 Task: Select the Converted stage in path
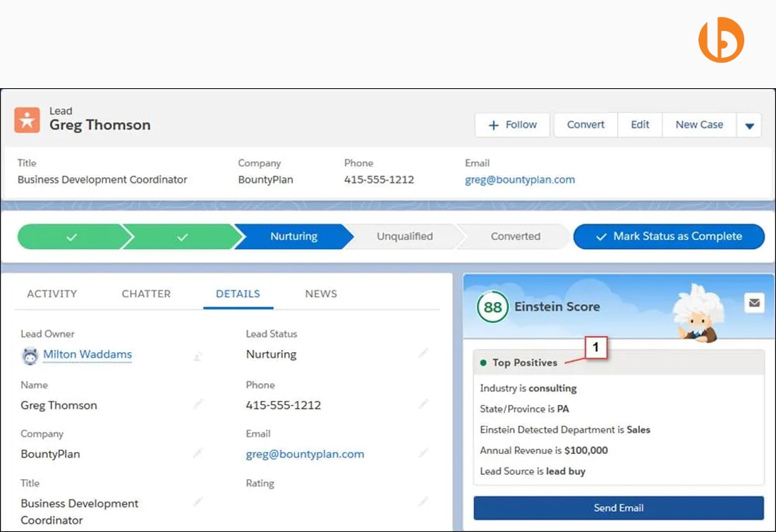coord(515,236)
